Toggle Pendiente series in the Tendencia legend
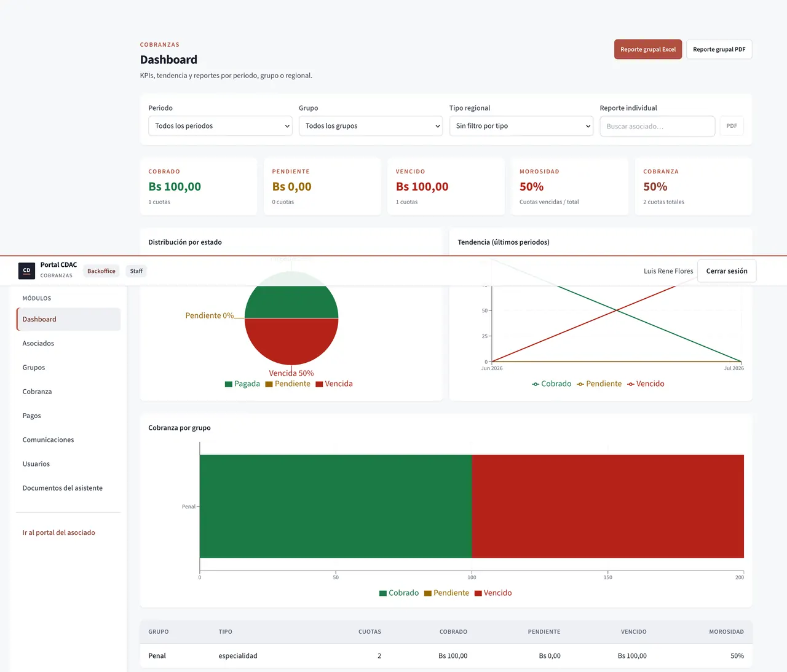The image size is (787, 672). pyautogui.click(x=599, y=384)
